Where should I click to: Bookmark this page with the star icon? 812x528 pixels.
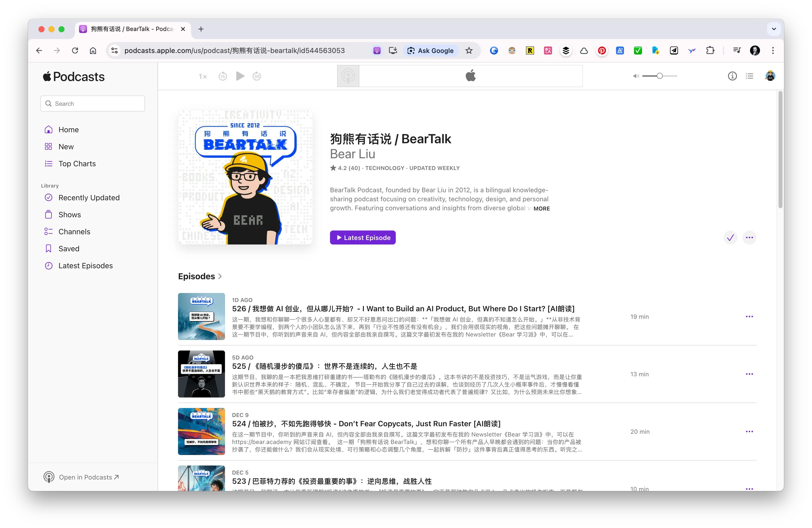click(x=469, y=50)
